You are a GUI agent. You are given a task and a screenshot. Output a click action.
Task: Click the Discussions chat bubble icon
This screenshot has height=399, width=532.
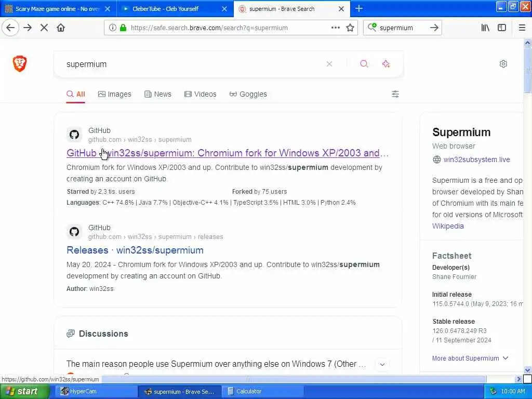click(x=71, y=334)
